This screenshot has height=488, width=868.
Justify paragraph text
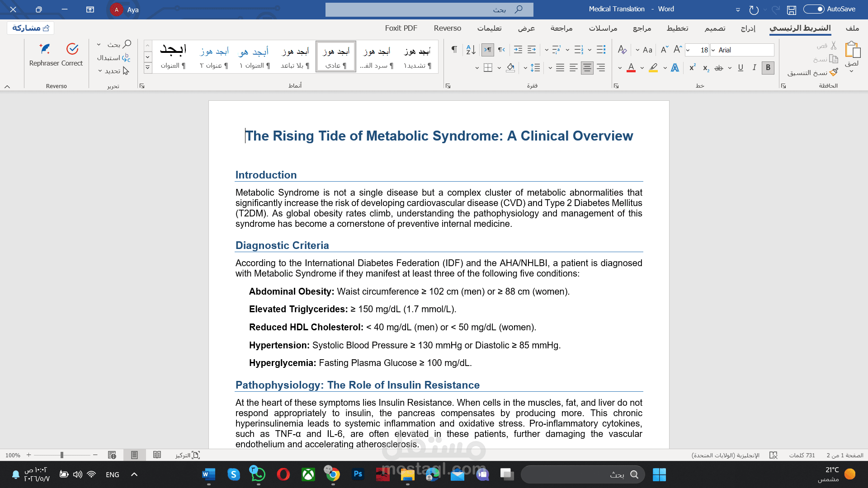560,68
